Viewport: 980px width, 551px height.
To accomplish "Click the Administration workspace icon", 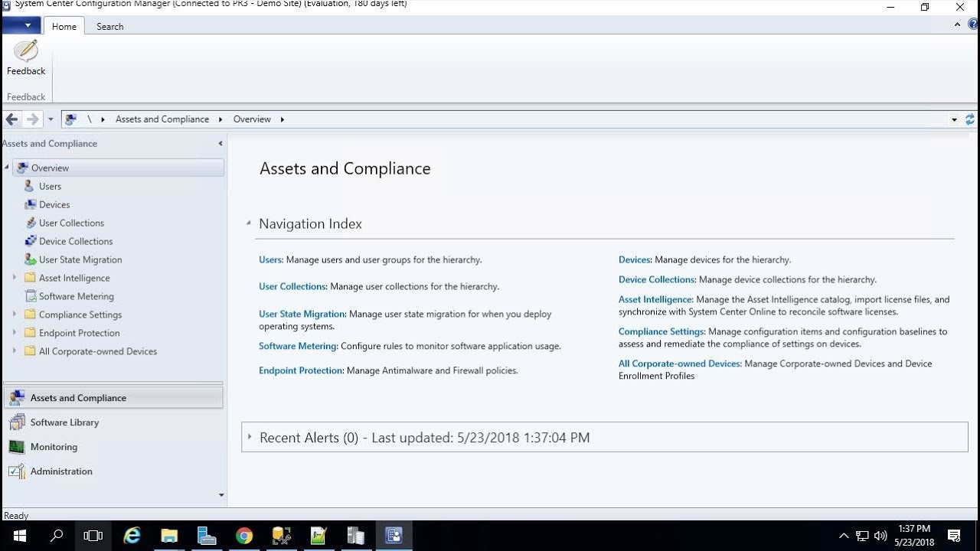I will point(17,471).
